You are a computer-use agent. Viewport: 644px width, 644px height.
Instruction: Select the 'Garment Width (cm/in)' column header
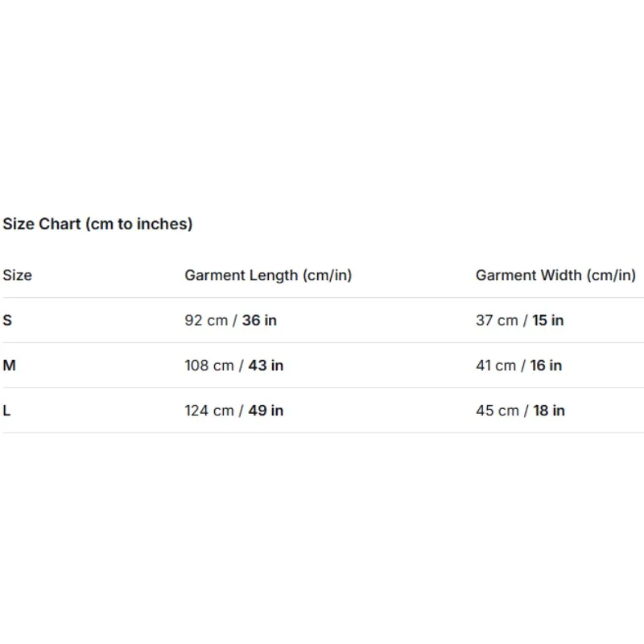[555, 275]
